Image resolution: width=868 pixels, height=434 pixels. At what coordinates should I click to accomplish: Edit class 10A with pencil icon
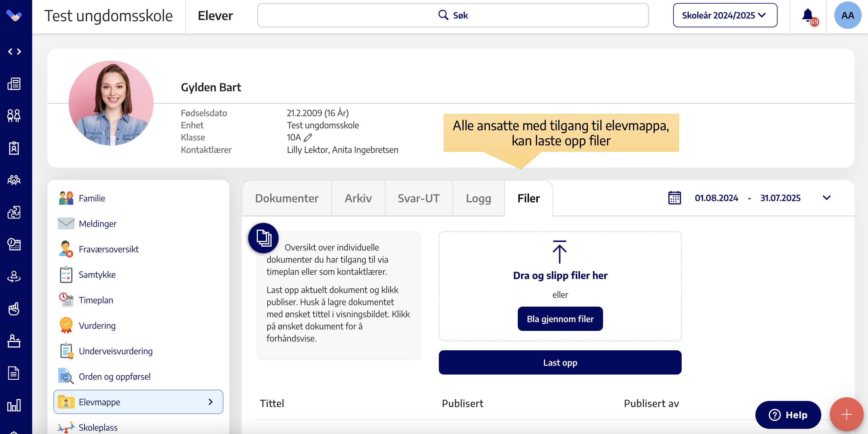308,138
